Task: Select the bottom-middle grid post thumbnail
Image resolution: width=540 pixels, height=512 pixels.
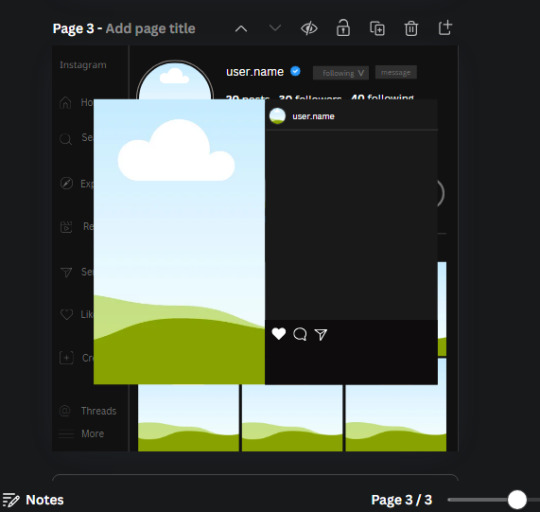Action: 292,418
